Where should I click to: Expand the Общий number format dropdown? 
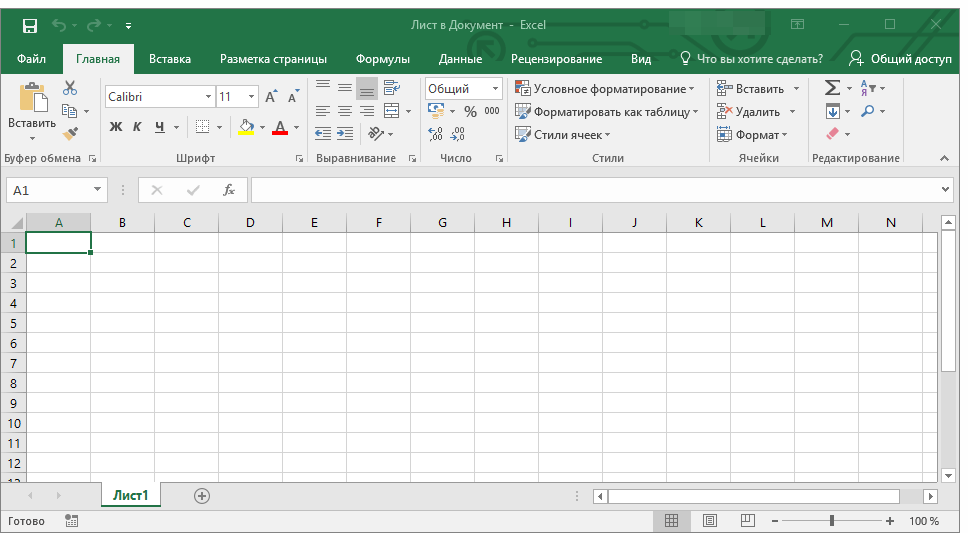[495, 89]
